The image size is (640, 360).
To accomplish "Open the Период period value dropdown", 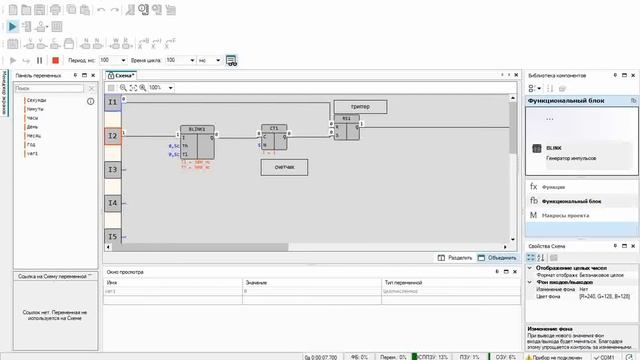I will point(123,60).
